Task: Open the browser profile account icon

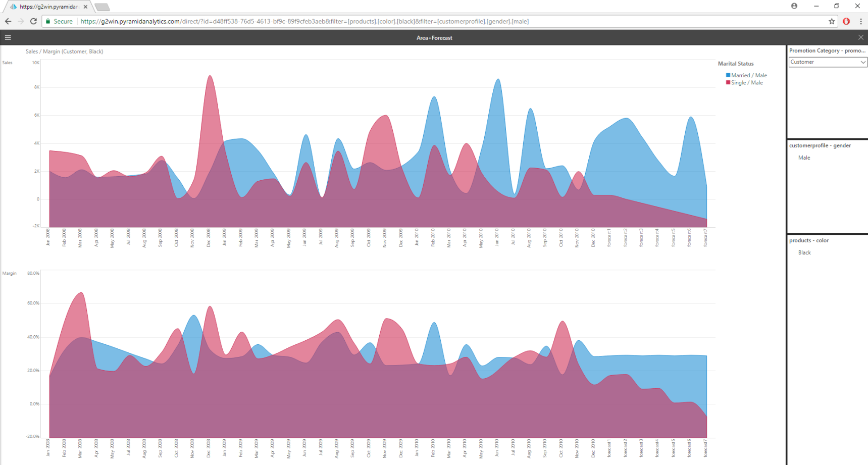Action: 794,6
